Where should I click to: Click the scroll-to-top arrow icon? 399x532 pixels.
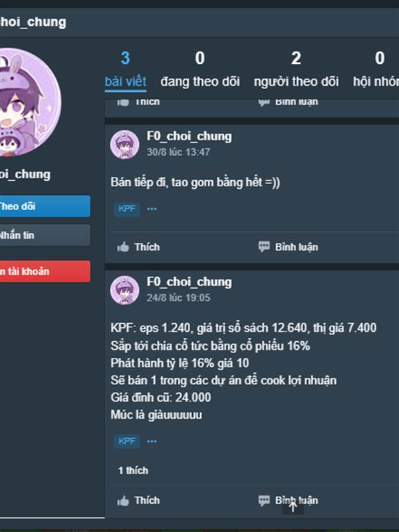click(293, 507)
